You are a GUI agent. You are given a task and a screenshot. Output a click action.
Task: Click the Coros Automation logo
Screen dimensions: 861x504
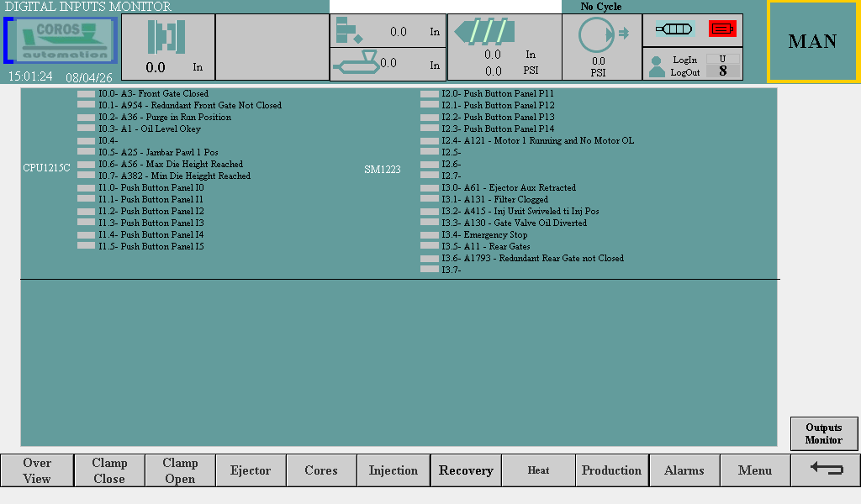pos(61,40)
